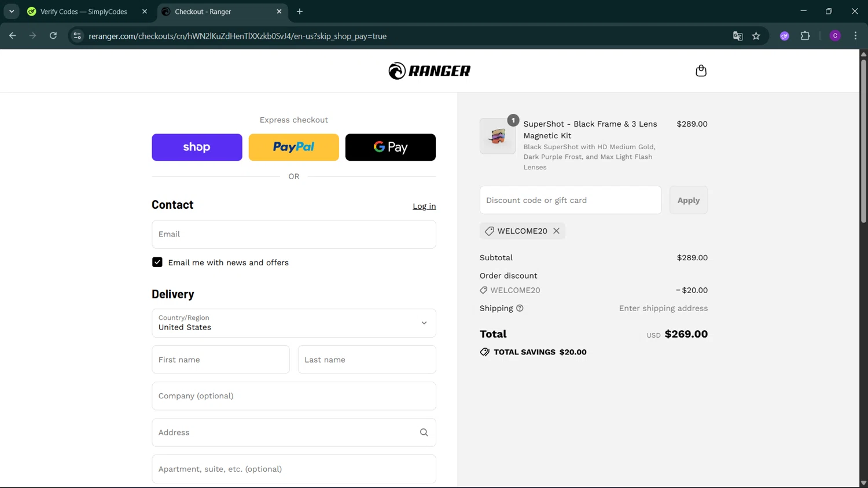Click the browser address bar URL

[237, 36]
